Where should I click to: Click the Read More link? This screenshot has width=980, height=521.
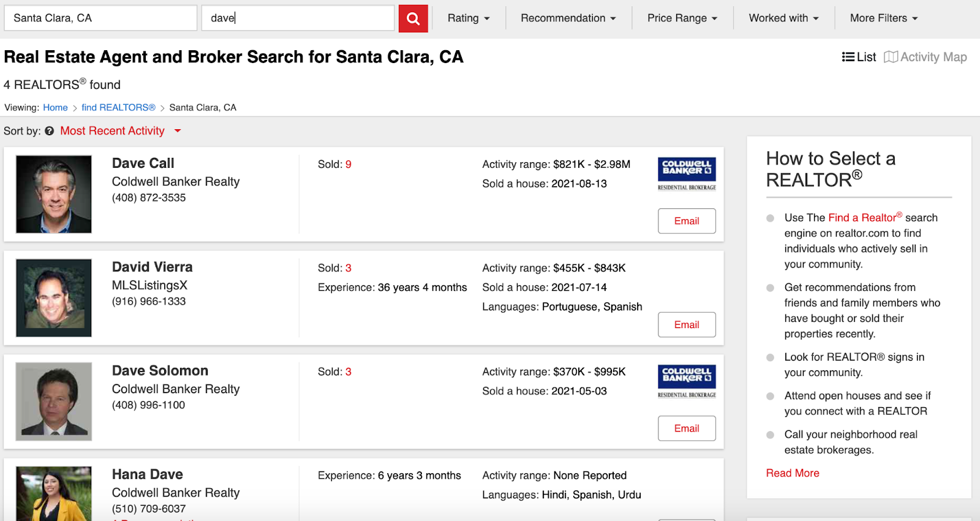pos(793,473)
